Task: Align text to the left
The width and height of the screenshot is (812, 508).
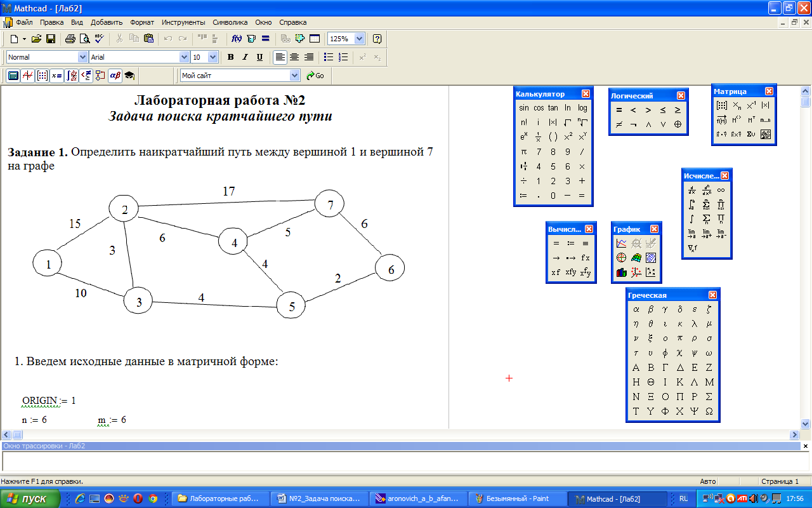Action: tap(280, 57)
